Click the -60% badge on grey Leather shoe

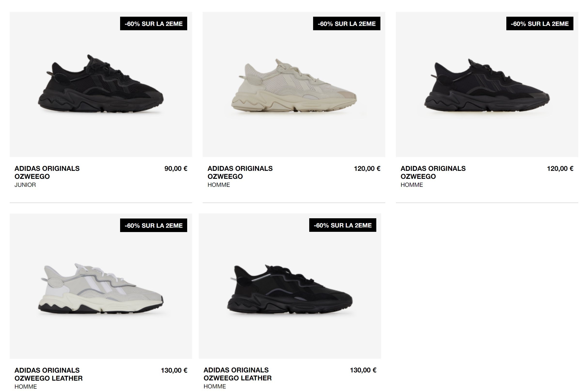pyautogui.click(x=154, y=225)
